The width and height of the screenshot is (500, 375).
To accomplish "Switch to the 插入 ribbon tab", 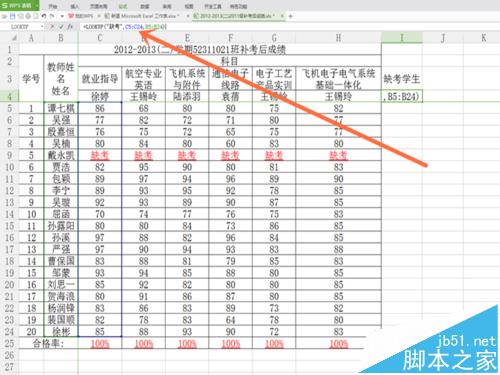I will (75, 6).
